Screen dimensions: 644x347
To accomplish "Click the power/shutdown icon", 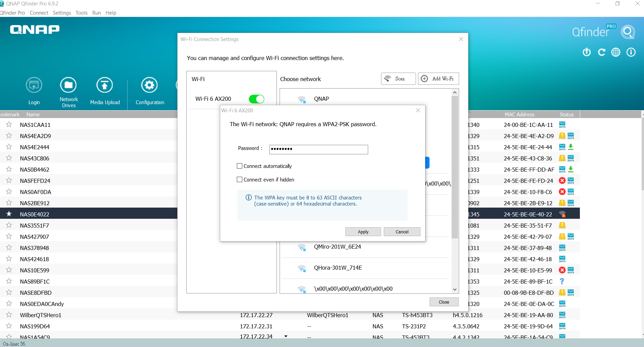I will (586, 52).
